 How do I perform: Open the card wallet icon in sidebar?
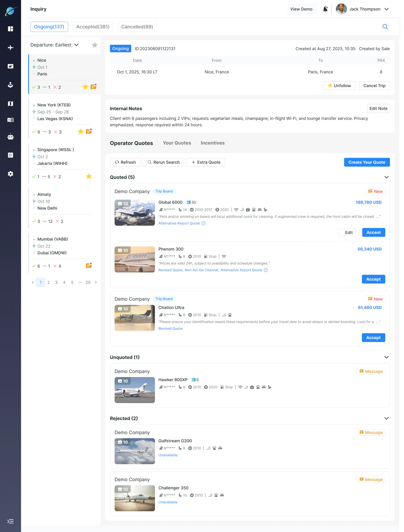[11, 66]
